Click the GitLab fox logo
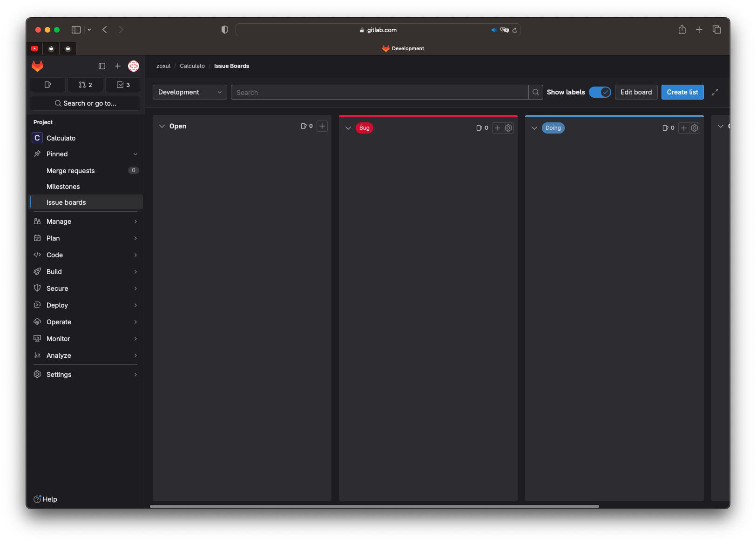756x543 pixels. pos(38,66)
